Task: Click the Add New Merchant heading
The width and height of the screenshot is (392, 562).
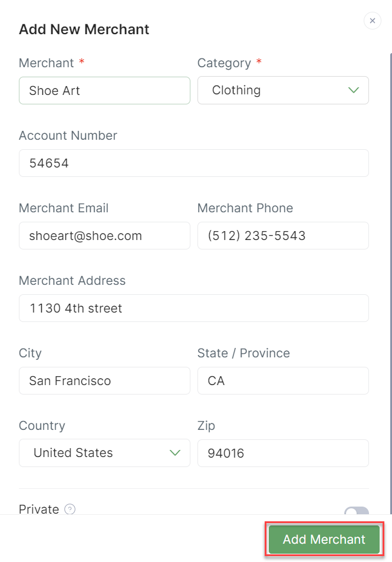Action: click(84, 29)
